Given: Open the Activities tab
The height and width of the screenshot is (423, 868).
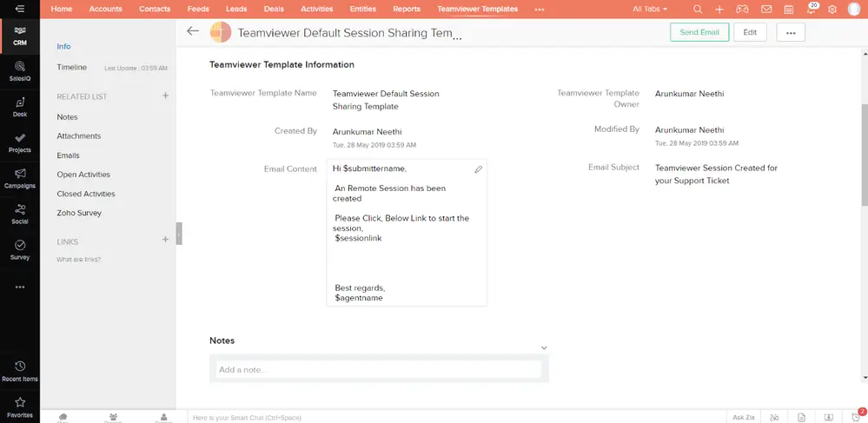Looking at the screenshot, I should point(316,9).
